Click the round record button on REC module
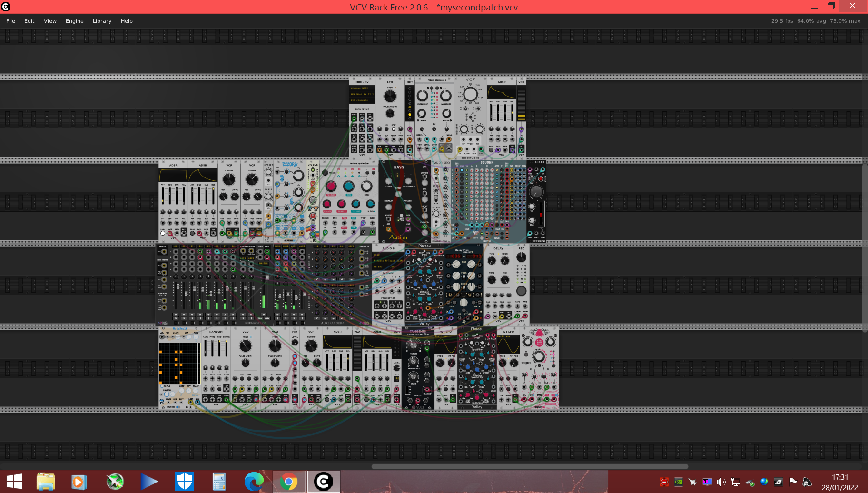The width and height of the screenshot is (868, 493). pos(522,291)
